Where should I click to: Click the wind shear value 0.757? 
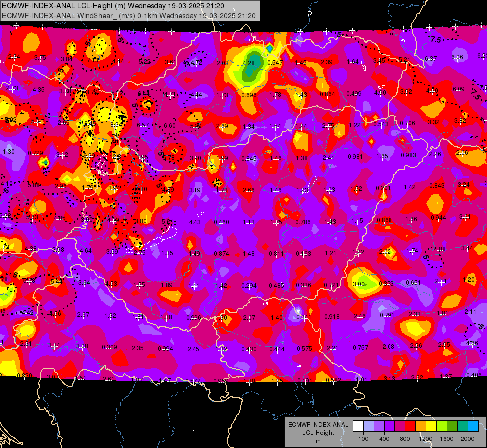pyautogui.click(x=360, y=347)
